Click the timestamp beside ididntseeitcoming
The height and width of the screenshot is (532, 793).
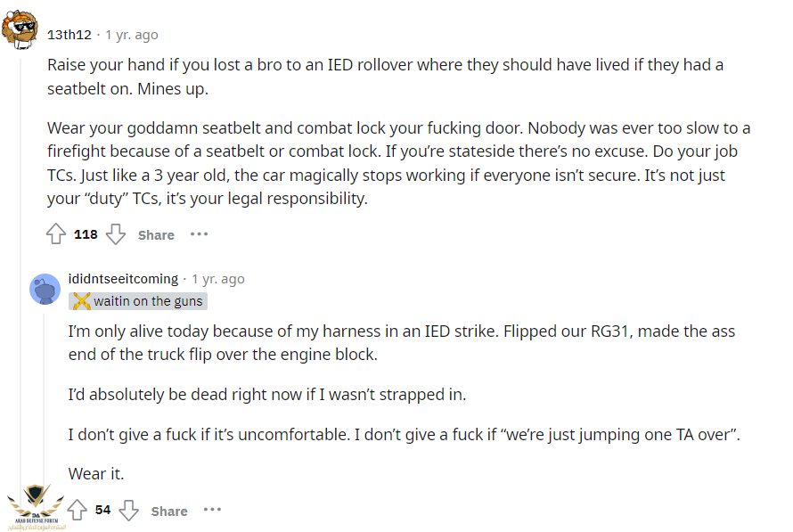point(217,279)
